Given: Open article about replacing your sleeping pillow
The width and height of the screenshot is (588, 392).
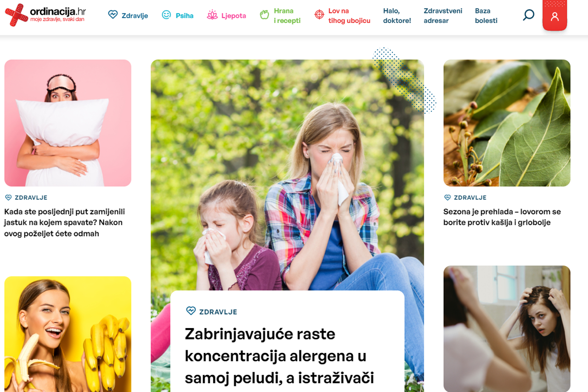Looking at the screenshot, I should 65,222.
